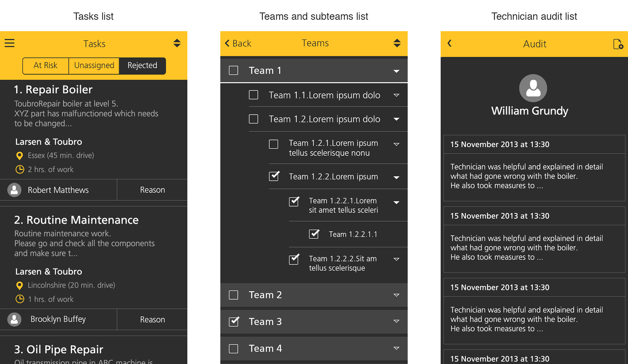Image resolution: width=628 pixels, height=364 pixels.
Task: Uncheck the Team 1.2.2 checkbox
Action: pyautogui.click(x=274, y=176)
